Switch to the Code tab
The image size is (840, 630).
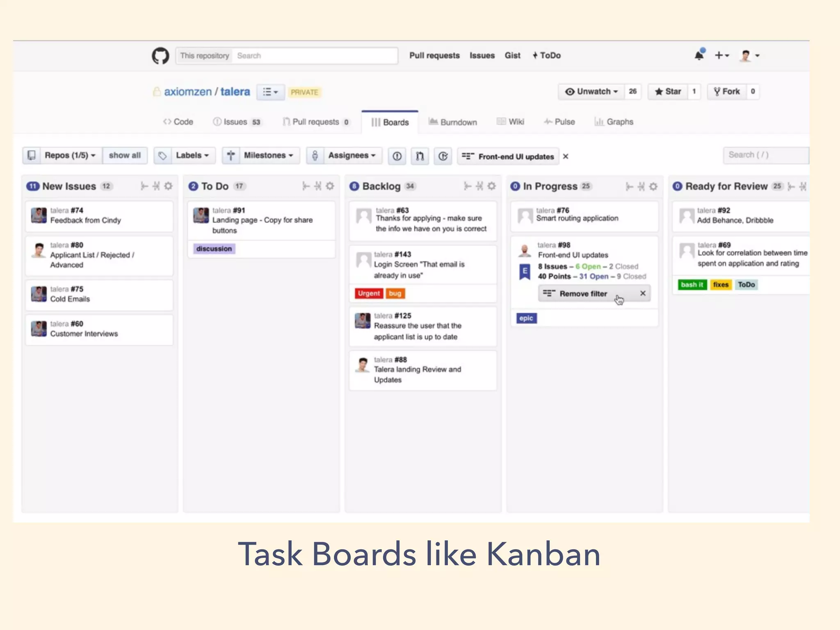tap(178, 122)
